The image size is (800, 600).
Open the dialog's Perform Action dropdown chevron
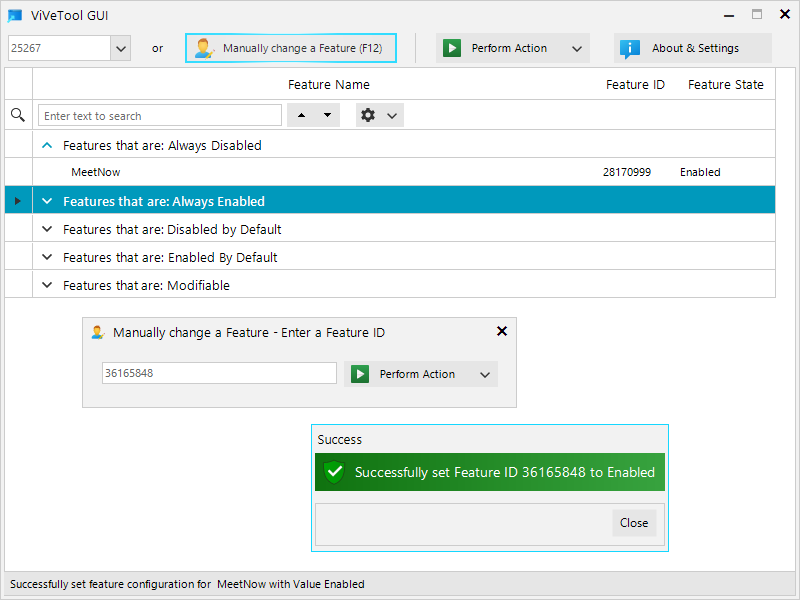pyautogui.click(x=485, y=375)
